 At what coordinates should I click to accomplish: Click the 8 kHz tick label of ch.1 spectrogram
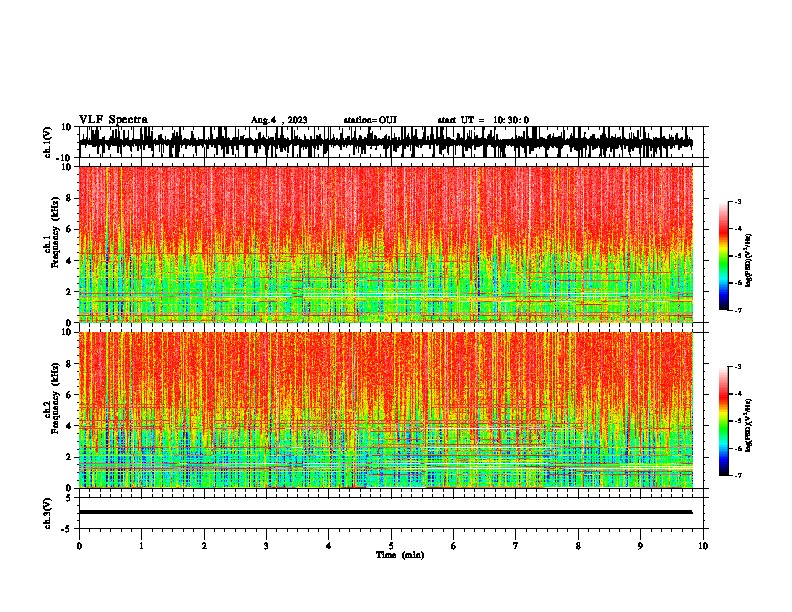(x=70, y=198)
